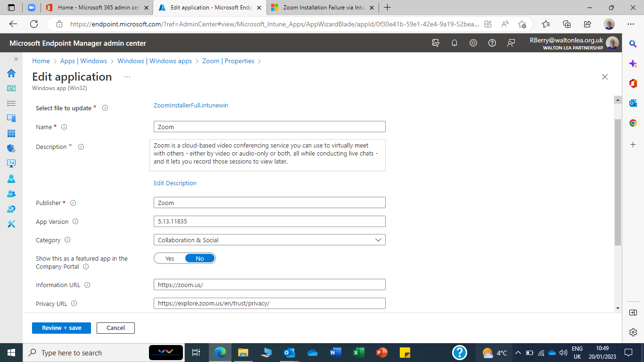Show info tooltip for Select file to update
Viewport: 644px width, 362px height.
105,108
